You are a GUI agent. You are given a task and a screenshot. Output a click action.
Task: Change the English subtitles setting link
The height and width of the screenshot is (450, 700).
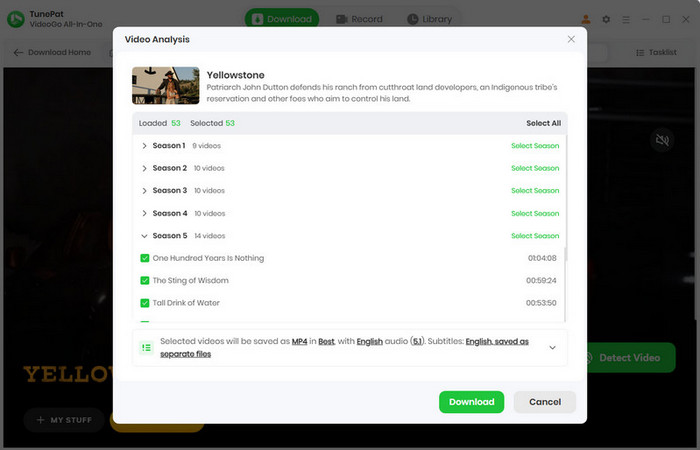(x=497, y=342)
